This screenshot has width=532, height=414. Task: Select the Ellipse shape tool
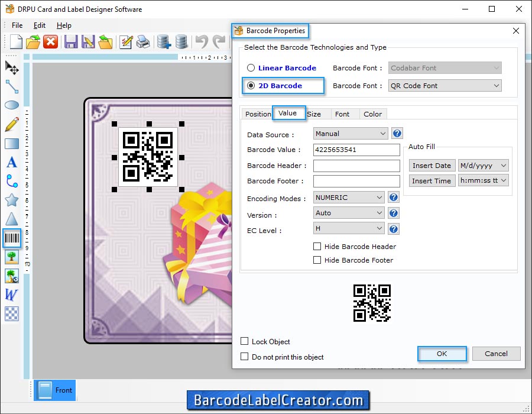[12, 105]
